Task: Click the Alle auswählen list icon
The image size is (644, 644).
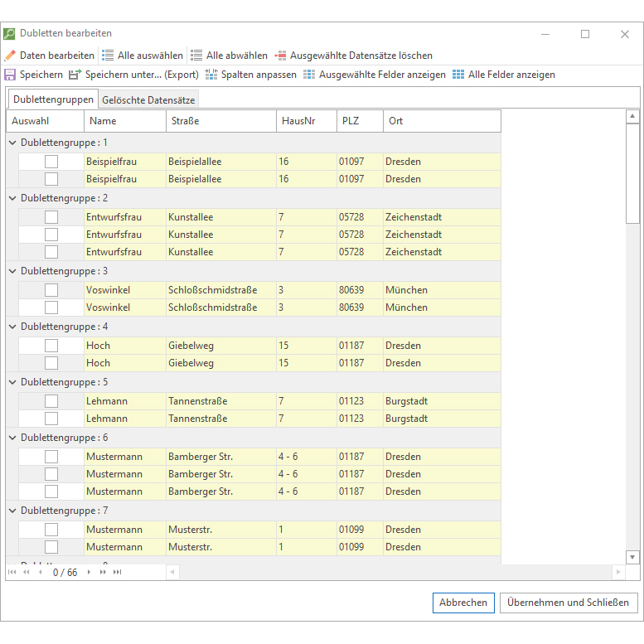Action: [108, 56]
